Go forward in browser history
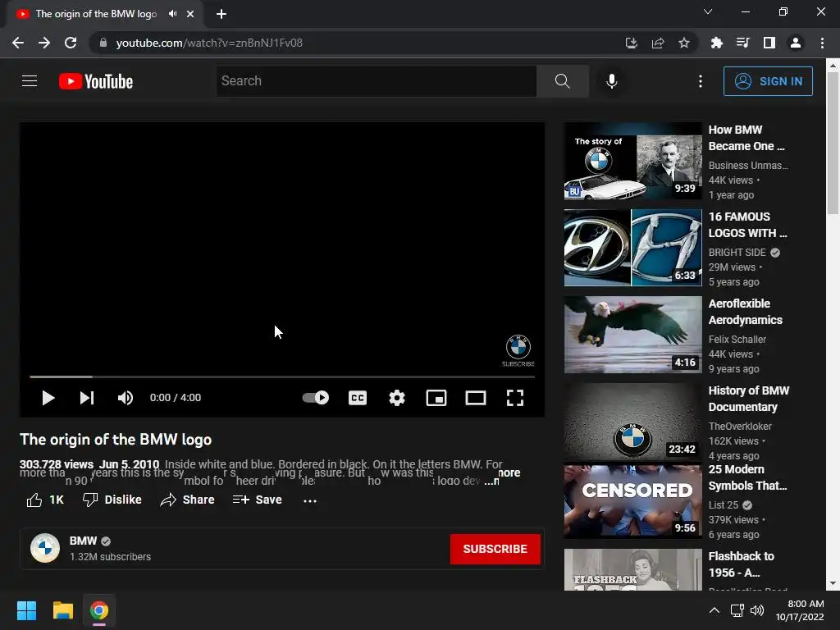This screenshot has height=630, width=840. pos(44,43)
